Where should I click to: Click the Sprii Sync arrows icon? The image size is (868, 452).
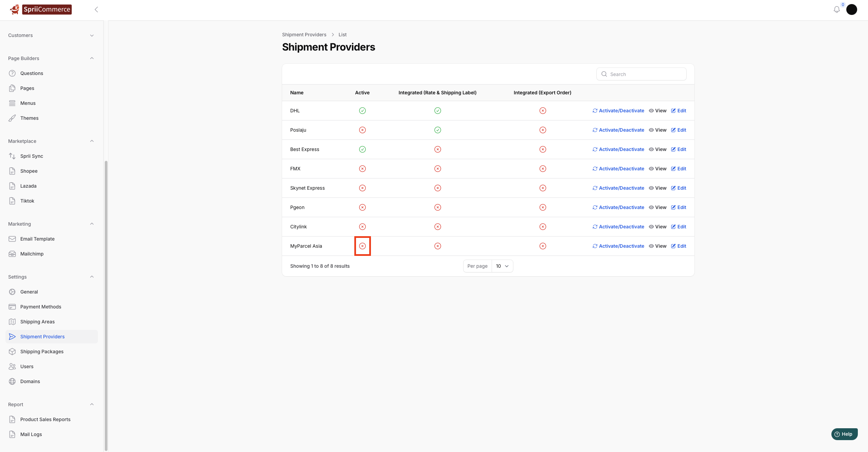12,156
